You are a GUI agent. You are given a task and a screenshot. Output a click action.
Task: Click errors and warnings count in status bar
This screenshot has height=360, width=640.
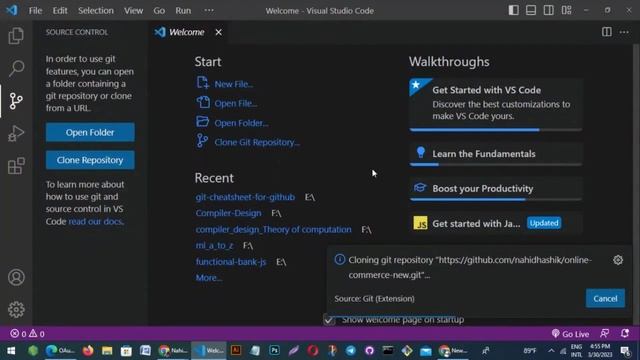[x=27, y=334]
